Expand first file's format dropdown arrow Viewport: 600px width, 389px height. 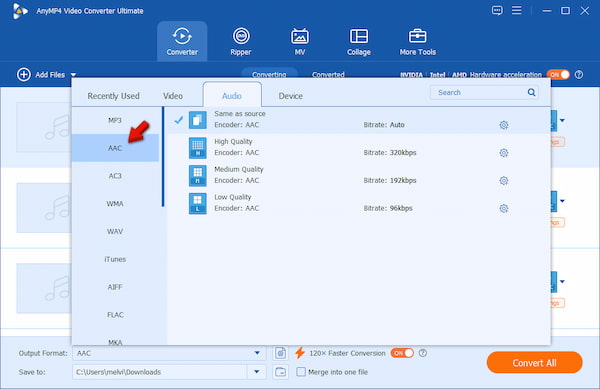click(562, 120)
